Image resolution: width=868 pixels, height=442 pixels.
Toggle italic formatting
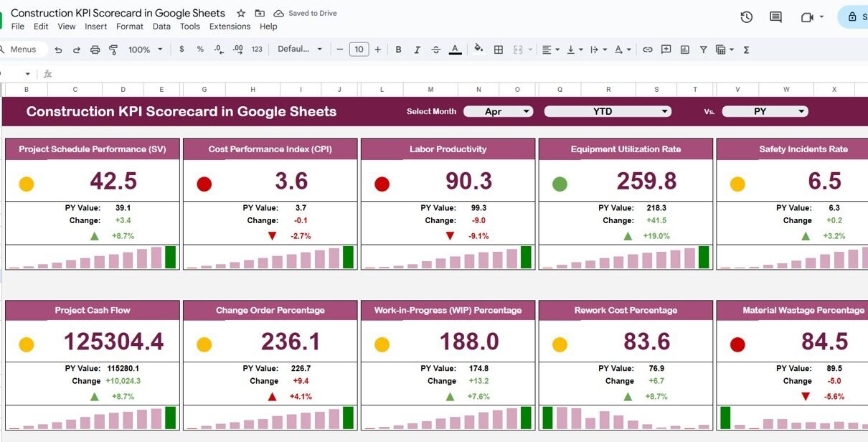[417, 50]
